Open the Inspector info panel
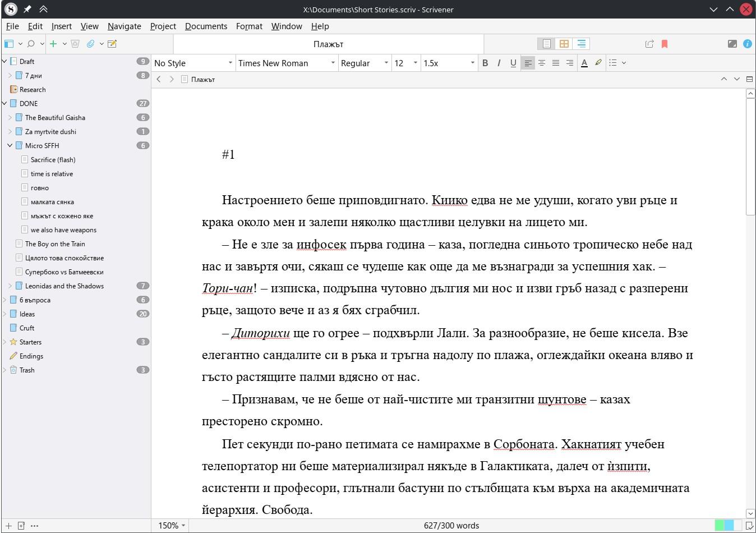This screenshot has height=533, width=756. pyautogui.click(x=747, y=44)
